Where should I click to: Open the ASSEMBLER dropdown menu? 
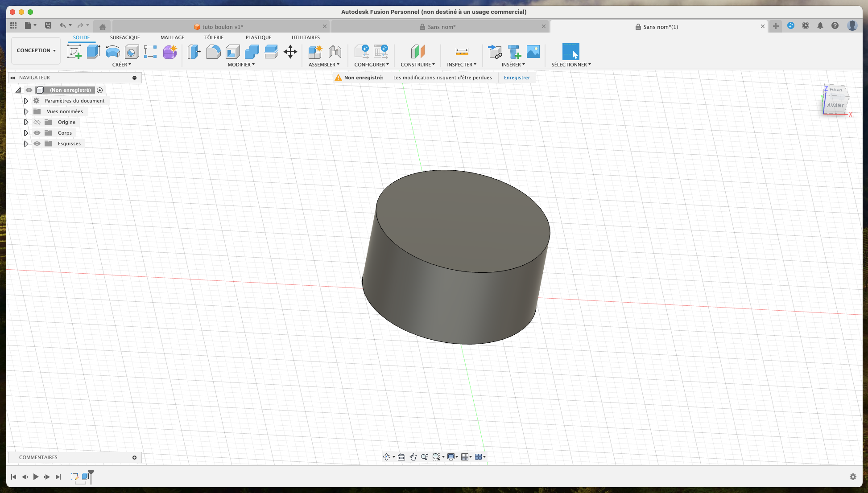click(324, 65)
